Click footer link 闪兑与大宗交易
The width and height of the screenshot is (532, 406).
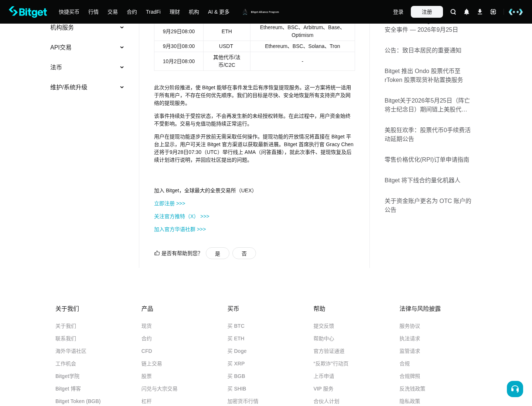(160, 389)
